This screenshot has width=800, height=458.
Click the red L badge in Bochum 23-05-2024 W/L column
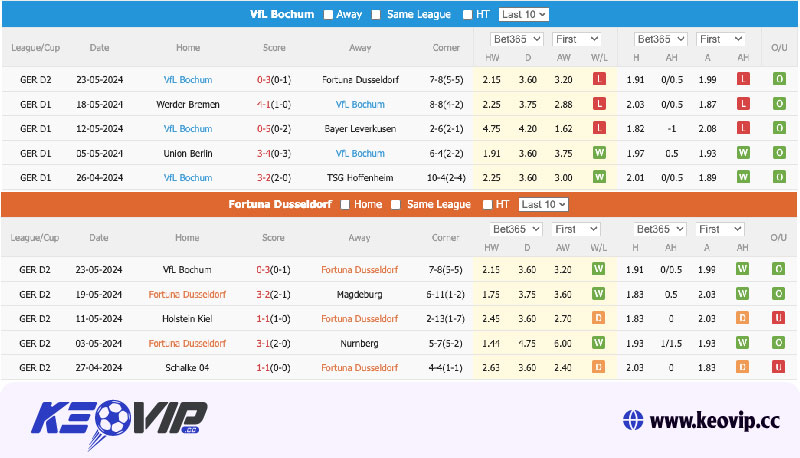599,79
